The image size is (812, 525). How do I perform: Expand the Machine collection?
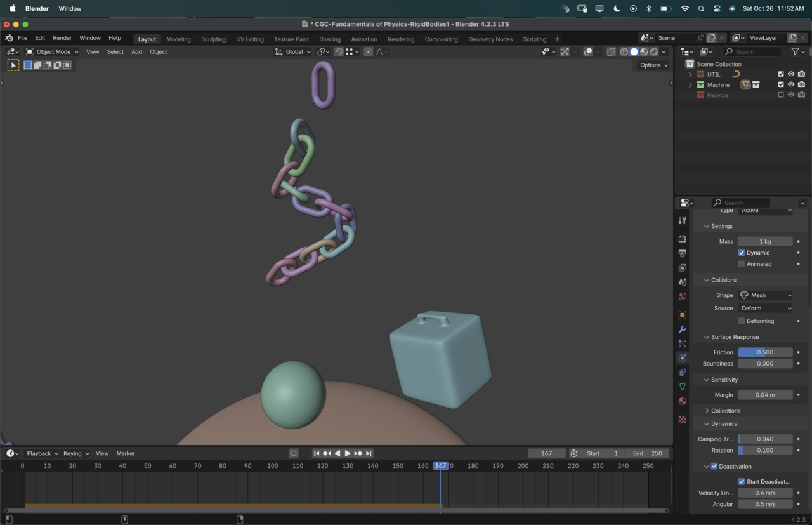[690, 84]
